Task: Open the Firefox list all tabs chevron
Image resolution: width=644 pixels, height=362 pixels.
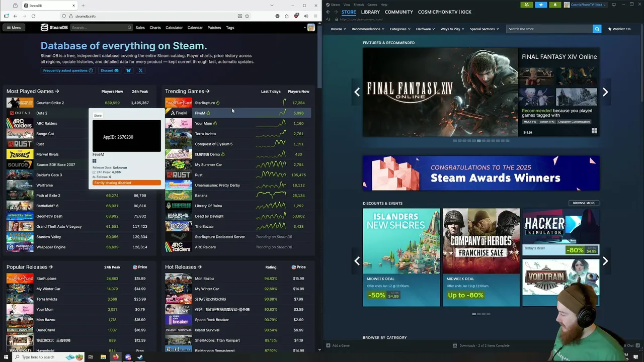Action: click(x=272, y=6)
